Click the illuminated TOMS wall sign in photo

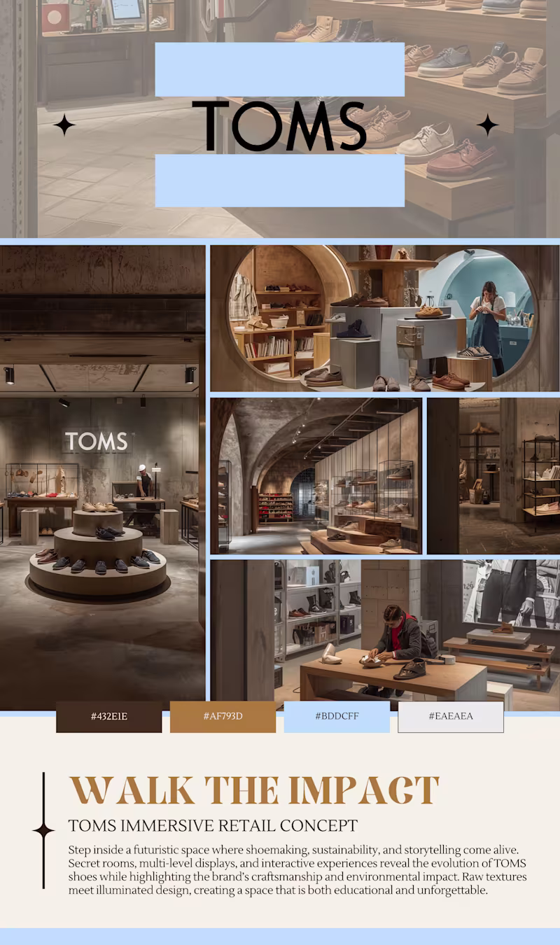(97, 442)
